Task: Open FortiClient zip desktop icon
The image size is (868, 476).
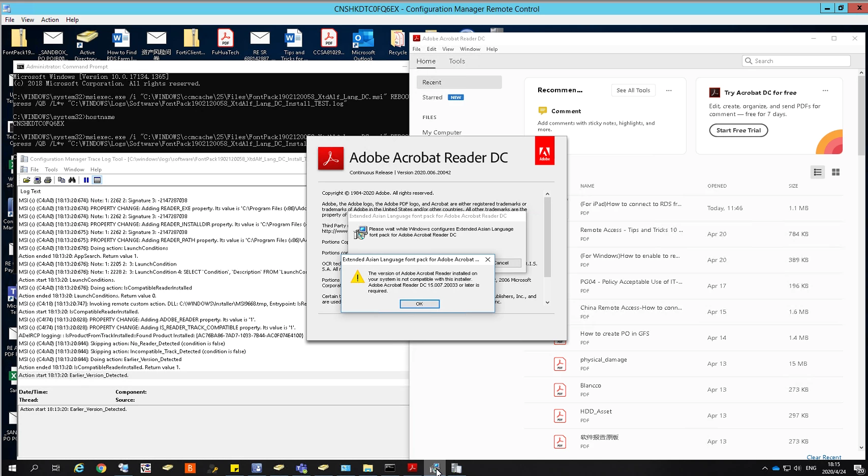Action: pos(191,42)
